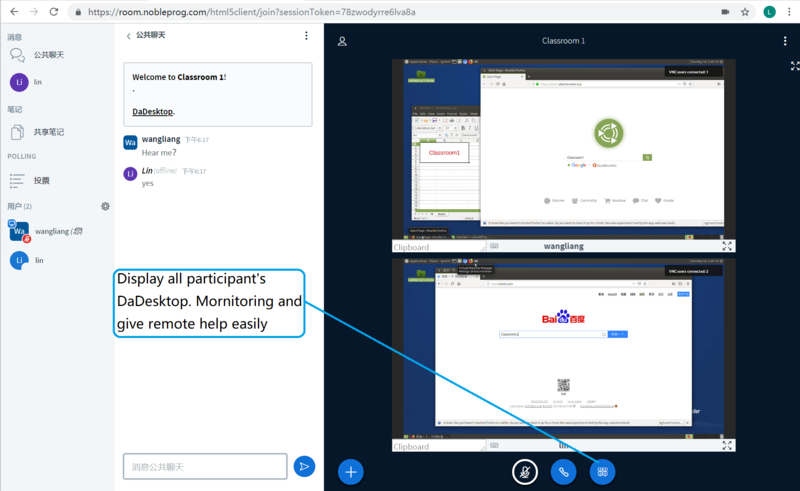Click the DaDesktop grid button in bottom toolbar
Viewport: 800px width, 491px height.
602,471
